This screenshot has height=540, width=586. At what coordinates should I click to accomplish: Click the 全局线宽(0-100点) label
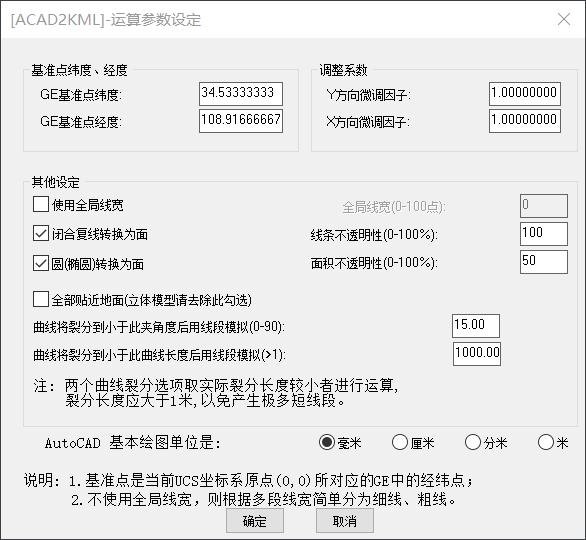click(x=394, y=207)
